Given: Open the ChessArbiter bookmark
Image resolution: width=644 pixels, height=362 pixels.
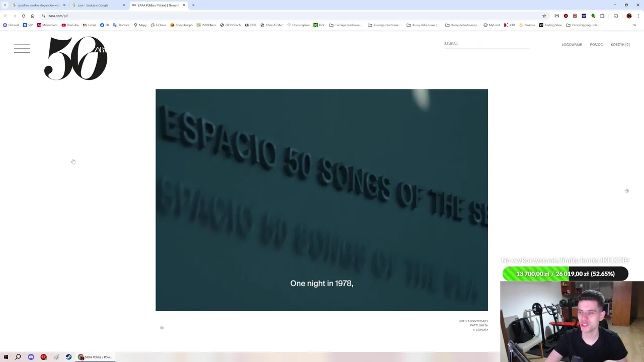Looking at the screenshot, I should point(271,25).
